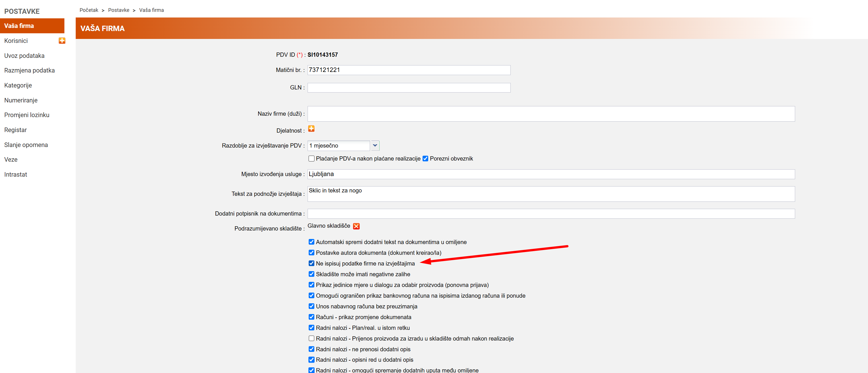
Task: Uncheck 'Skladište može imati negativne zalihe'
Action: (311, 274)
